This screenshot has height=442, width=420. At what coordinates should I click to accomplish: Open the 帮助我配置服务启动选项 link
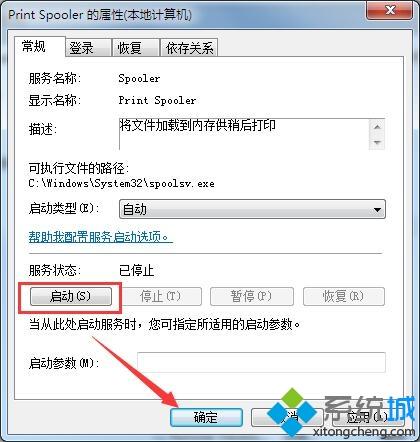click(x=101, y=237)
